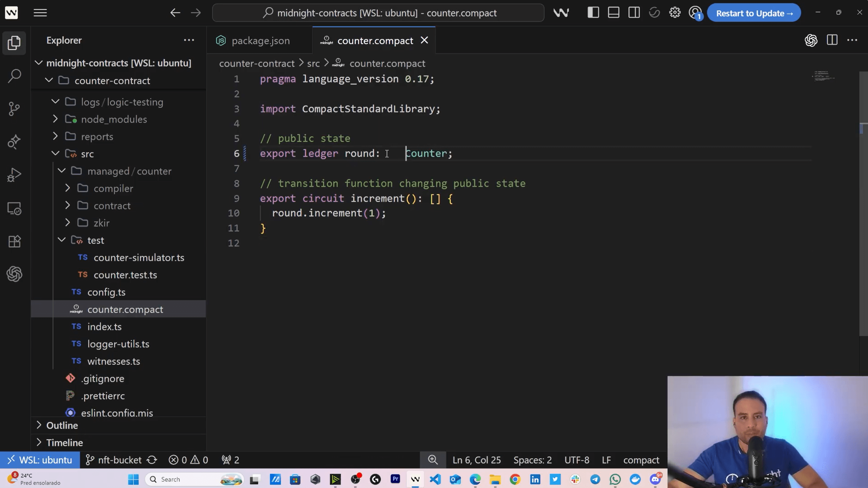Screen dimensions: 868x488
Task: Open ChatGPT icon in editor actions
Action: click(x=811, y=40)
